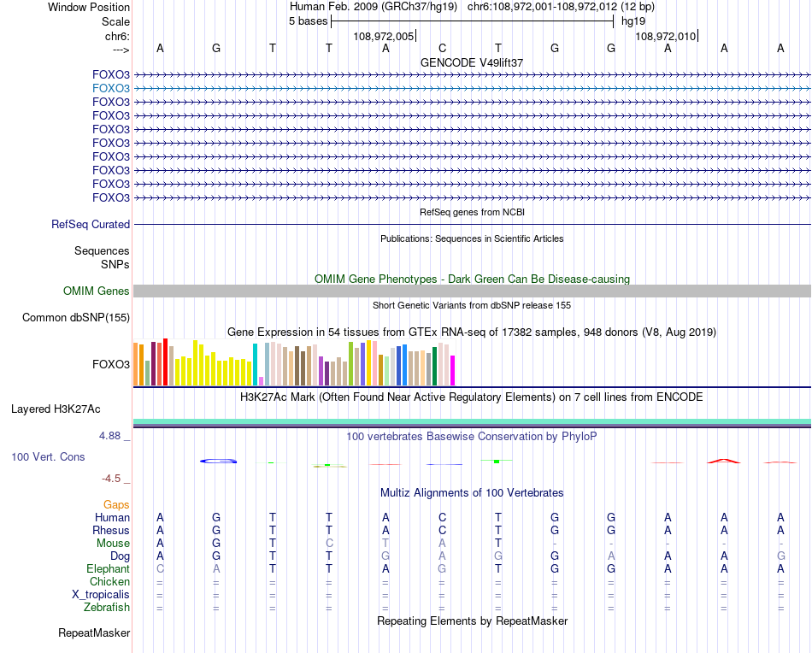Click 'Multiz Alignments of 100 Vertebrates' title
This screenshot has width=812, height=653.
472,492
